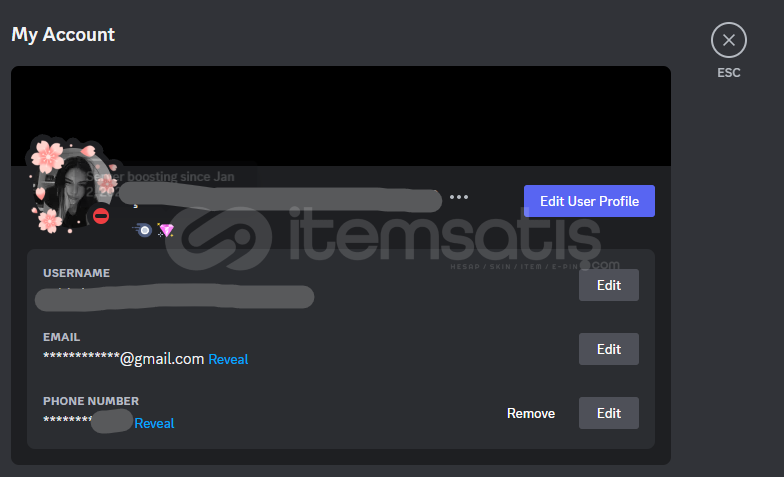This screenshot has height=477, width=784.
Task: Close settings with the X circle icon
Action: 728,40
